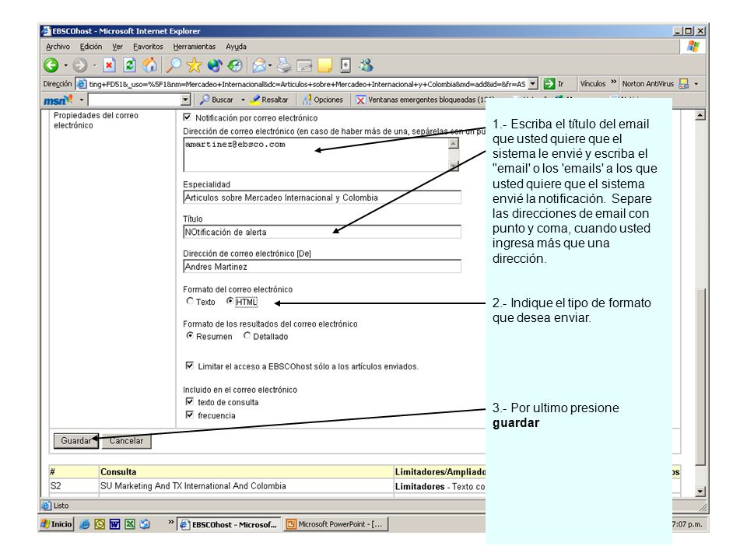Uncheck 'texto de consulta' option
747x560 pixels.
(190, 401)
